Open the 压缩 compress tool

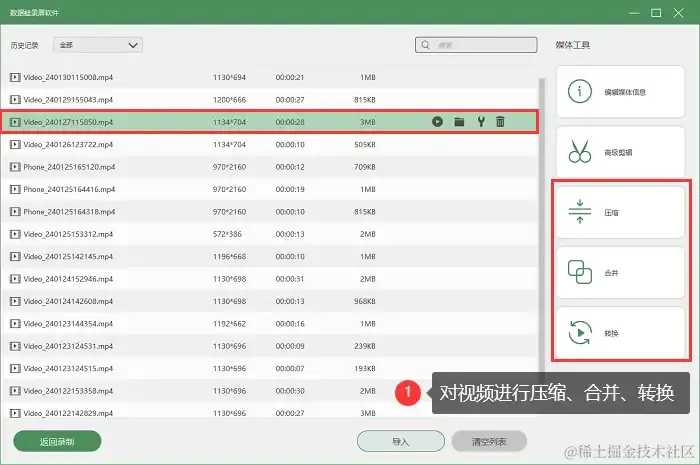coord(620,212)
